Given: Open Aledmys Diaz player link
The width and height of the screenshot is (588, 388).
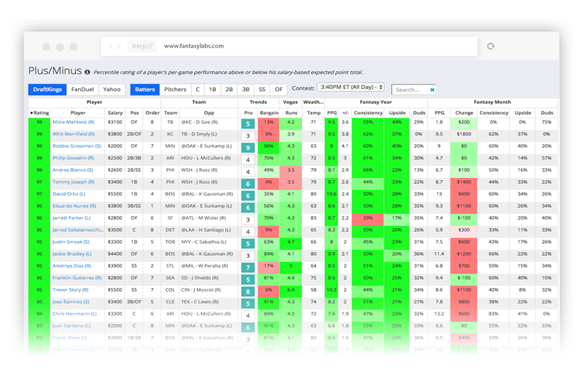Looking at the screenshot, I should (71, 266).
